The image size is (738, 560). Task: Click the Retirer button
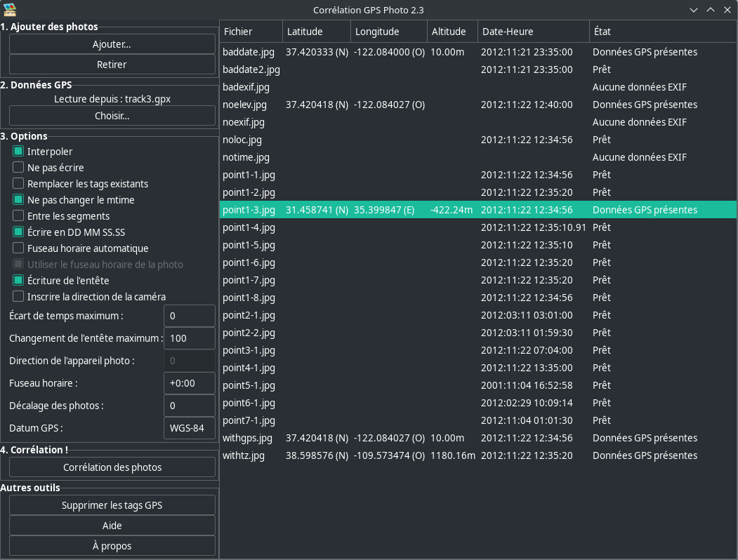tap(112, 65)
